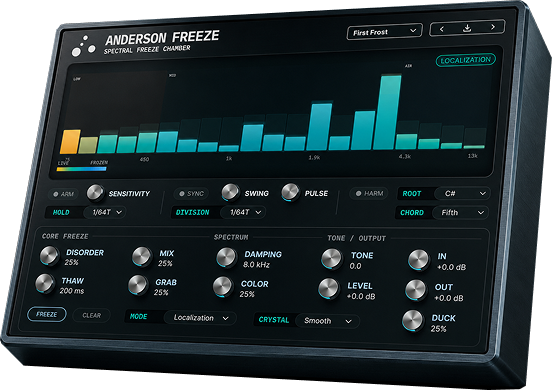Click the OUT value +0.0 dB
The image size is (552, 391).
click(x=449, y=298)
